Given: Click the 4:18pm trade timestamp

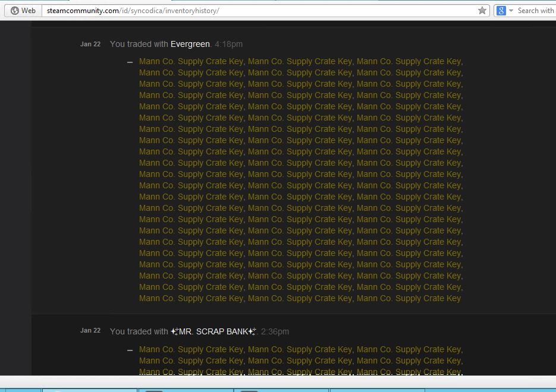Looking at the screenshot, I should [228, 44].
